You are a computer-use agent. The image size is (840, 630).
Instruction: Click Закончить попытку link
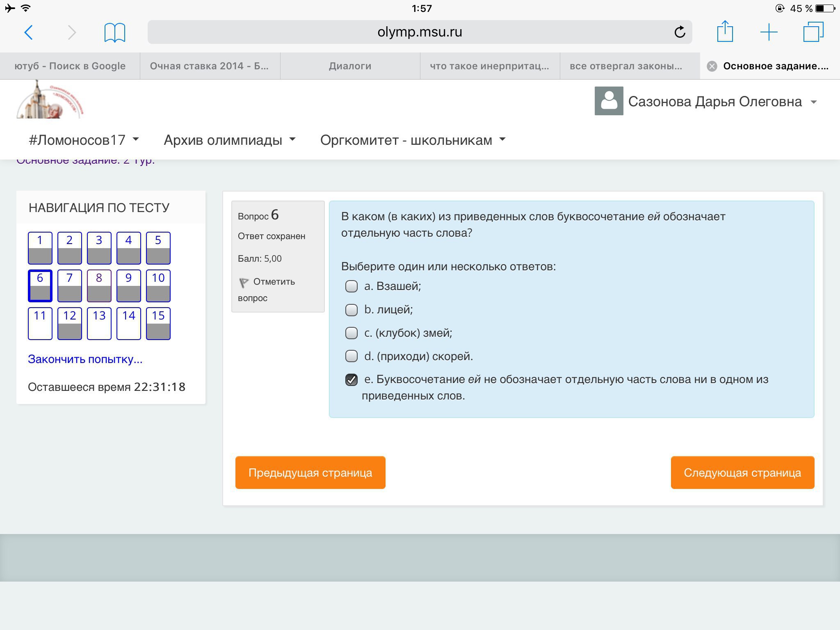click(85, 359)
